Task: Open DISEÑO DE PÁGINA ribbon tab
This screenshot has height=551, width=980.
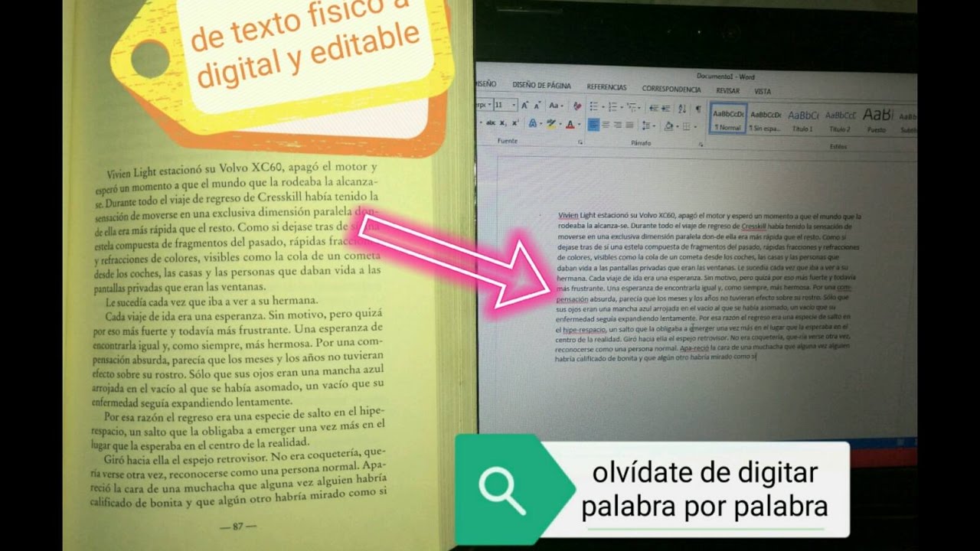Action: (541, 85)
